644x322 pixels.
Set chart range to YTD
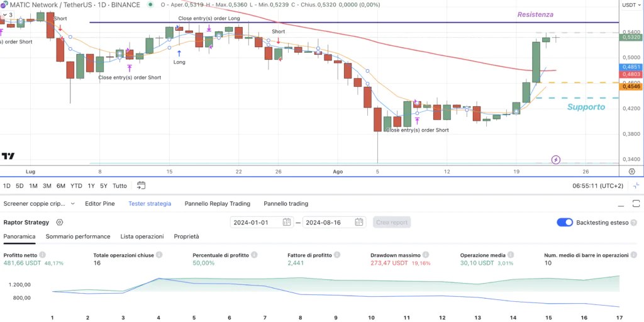click(x=76, y=186)
